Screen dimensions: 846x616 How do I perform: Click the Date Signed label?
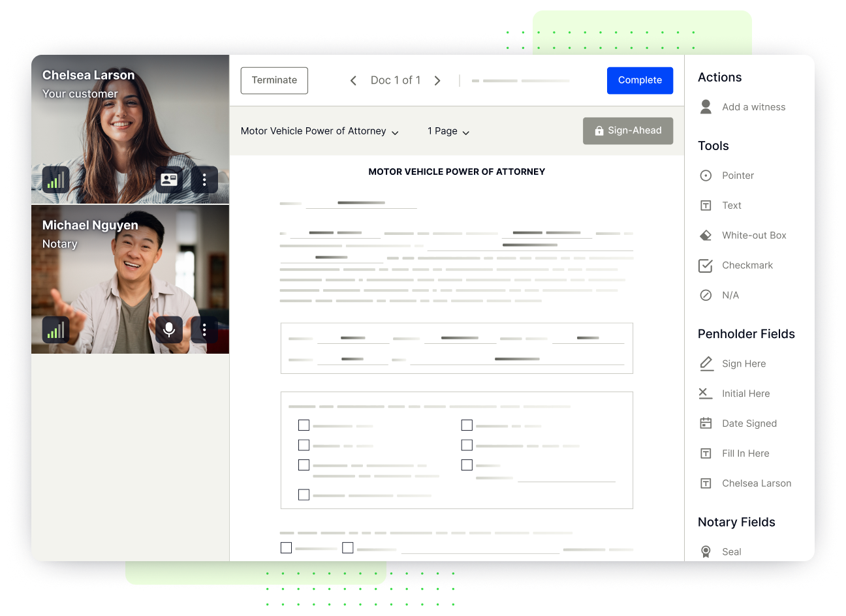[x=749, y=423]
